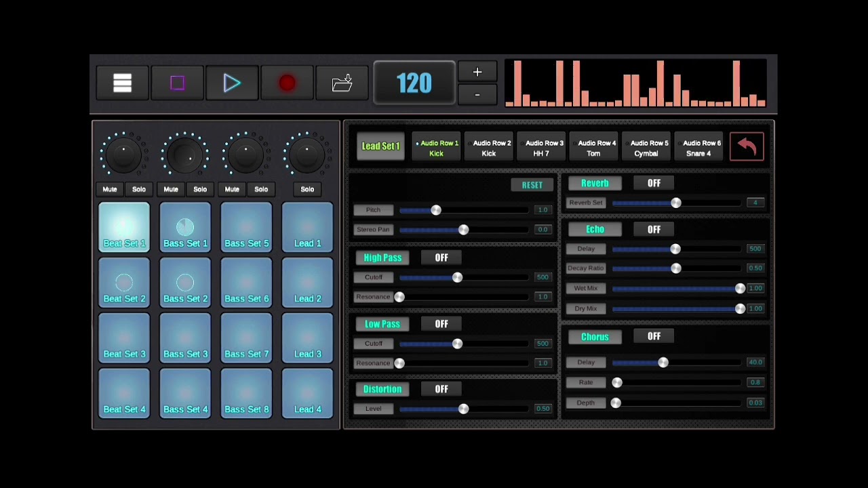
Task: Select the Audio Row 3 HH 7 tab
Action: click(x=542, y=148)
